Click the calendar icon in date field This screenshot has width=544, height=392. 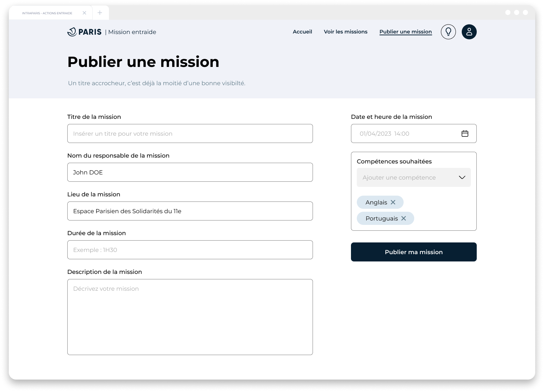[x=465, y=133]
